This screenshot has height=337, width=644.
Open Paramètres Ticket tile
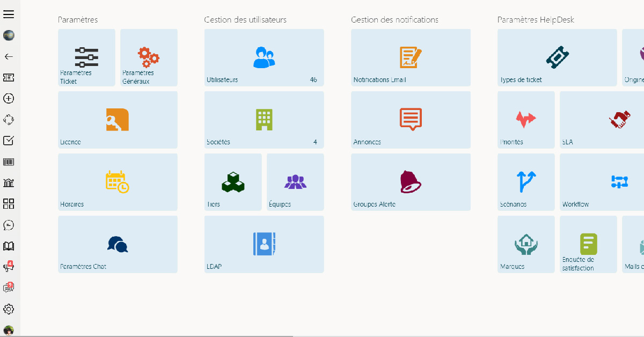point(86,57)
